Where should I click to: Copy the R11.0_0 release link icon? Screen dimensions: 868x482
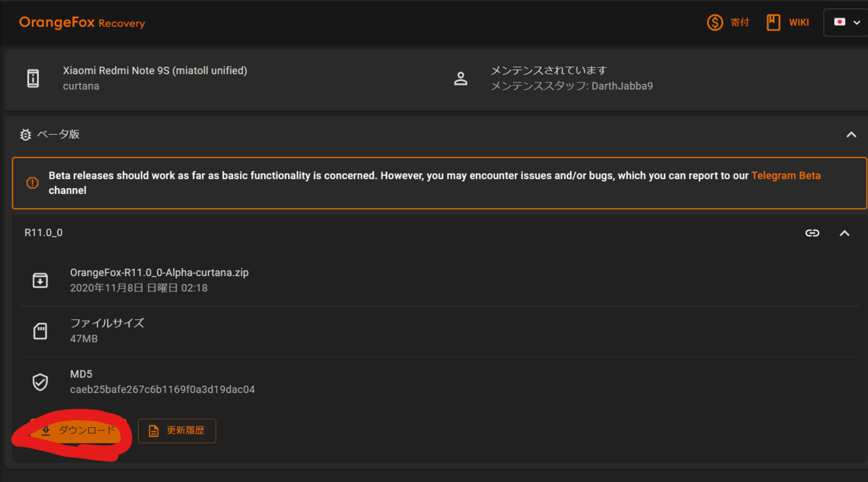coord(812,233)
